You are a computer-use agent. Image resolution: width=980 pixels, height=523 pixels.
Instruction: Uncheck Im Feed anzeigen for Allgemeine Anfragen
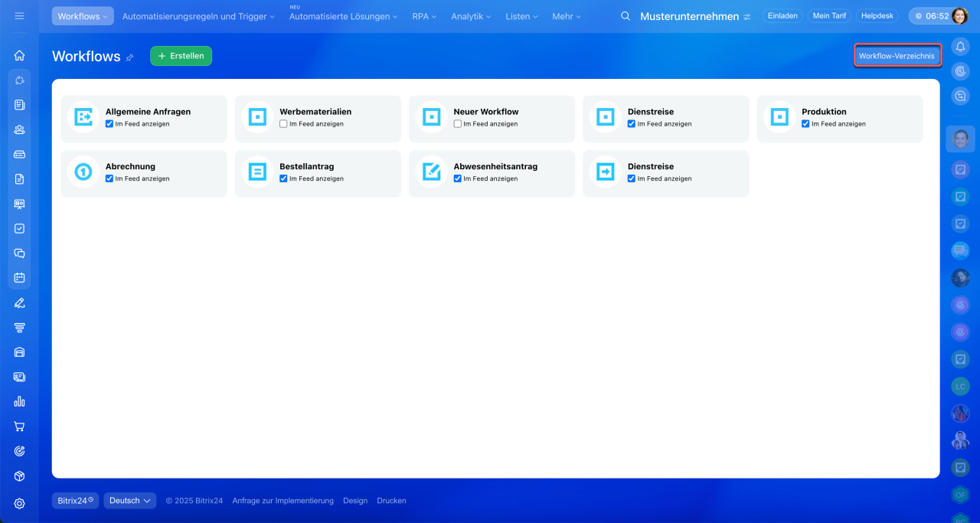tap(109, 124)
